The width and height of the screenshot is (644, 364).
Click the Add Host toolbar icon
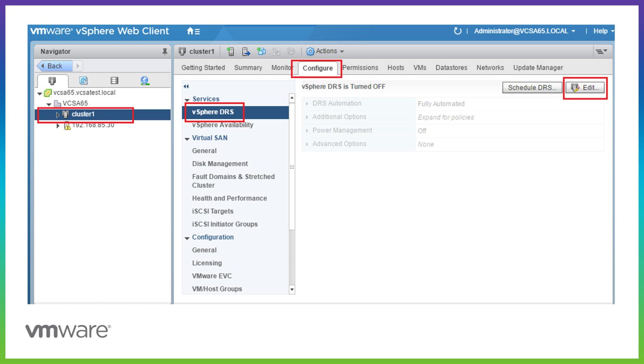coord(230,51)
